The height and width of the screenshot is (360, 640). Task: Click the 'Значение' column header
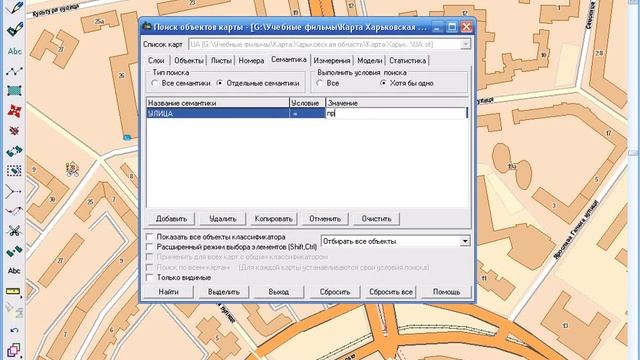[398, 103]
